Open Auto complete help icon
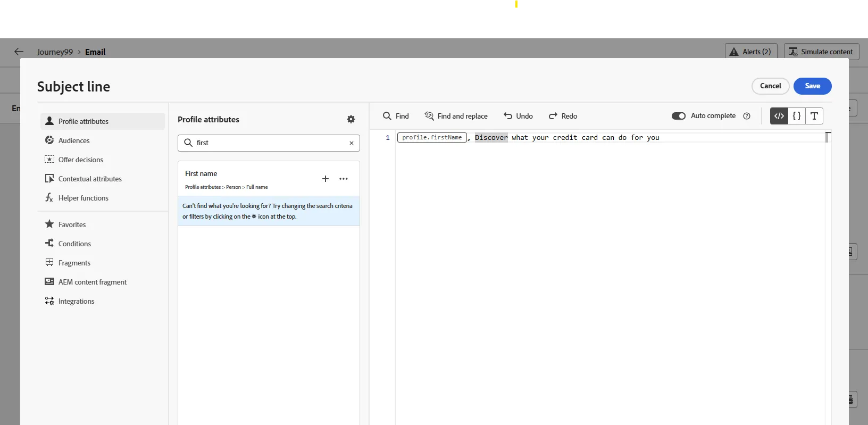The image size is (868, 425). click(x=747, y=116)
